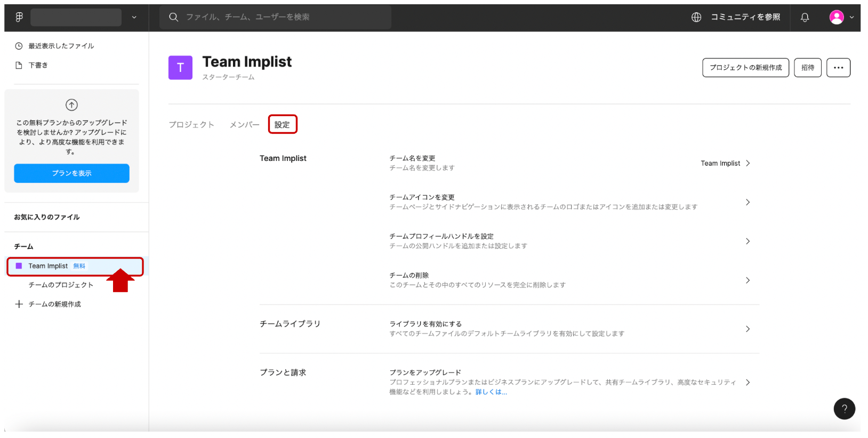Click the 招待 invite button
Viewport: 868px width, 438px height.
808,68
